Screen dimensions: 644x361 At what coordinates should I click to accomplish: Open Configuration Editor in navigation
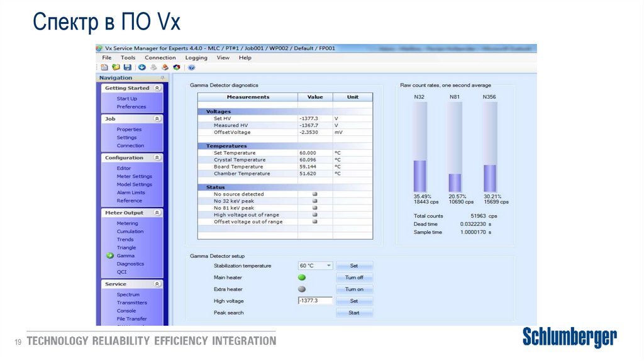[124, 168]
